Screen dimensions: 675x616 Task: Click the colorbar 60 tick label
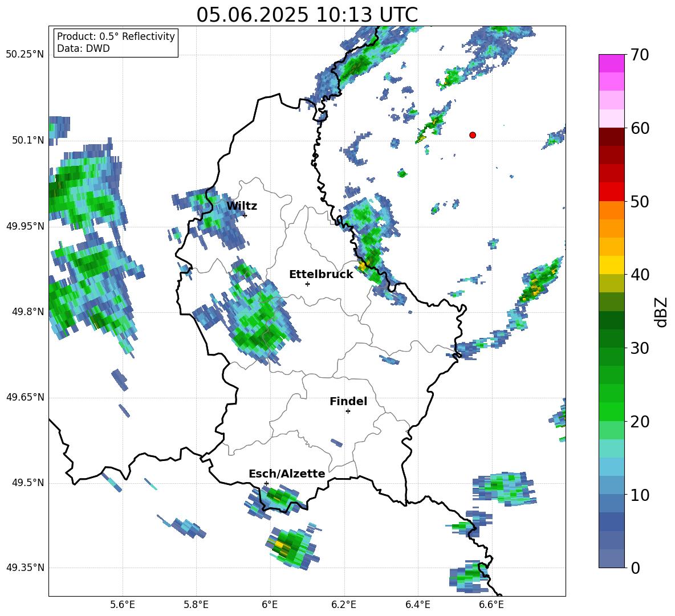640,128
